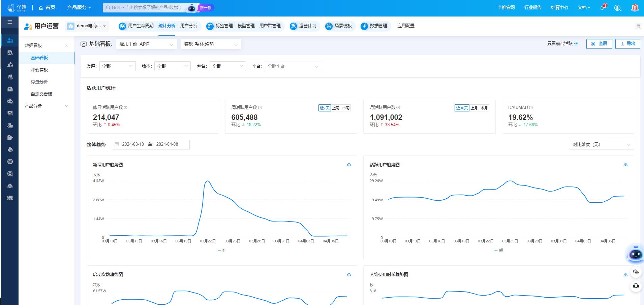Click the help icon beside DAU/MAU

pyautogui.click(x=531, y=108)
